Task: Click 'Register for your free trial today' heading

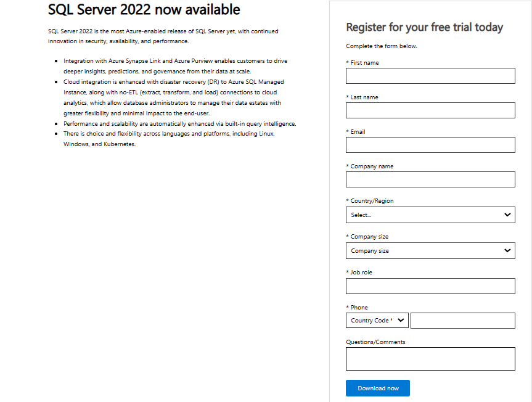Action: pos(425,27)
